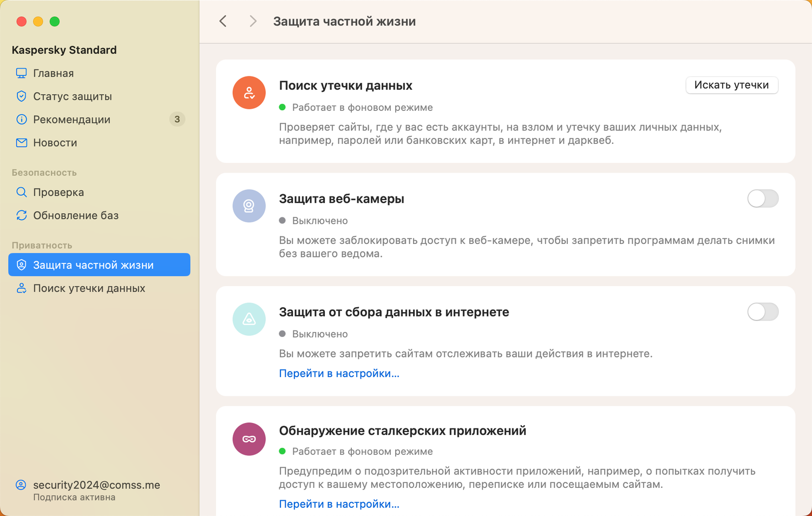
Task: Open settings link under data collection protection
Action: click(x=339, y=373)
